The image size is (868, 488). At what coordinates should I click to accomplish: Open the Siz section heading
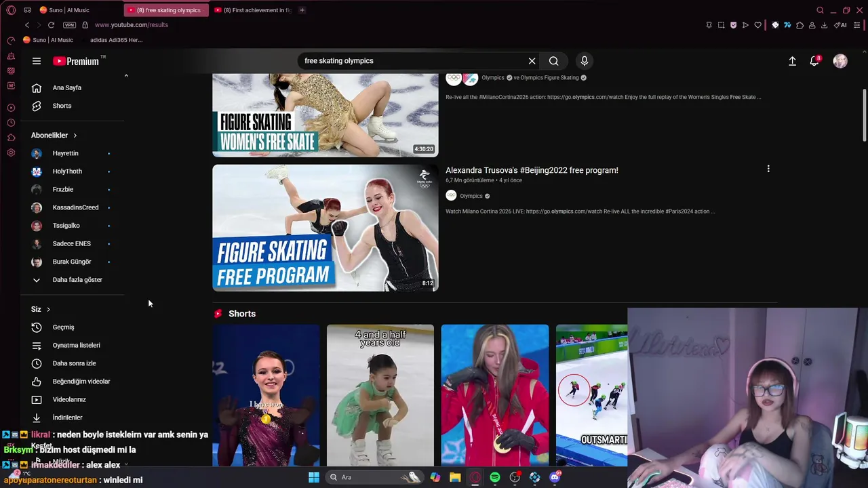coord(41,309)
